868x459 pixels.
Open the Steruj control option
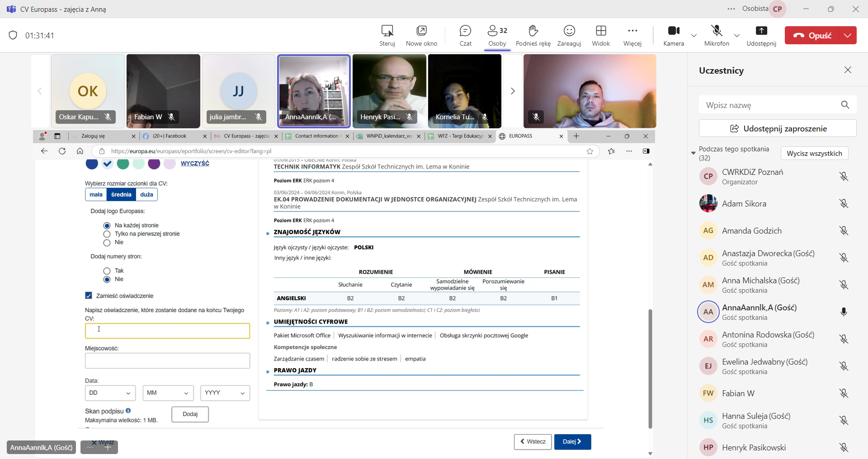click(x=387, y=35)
